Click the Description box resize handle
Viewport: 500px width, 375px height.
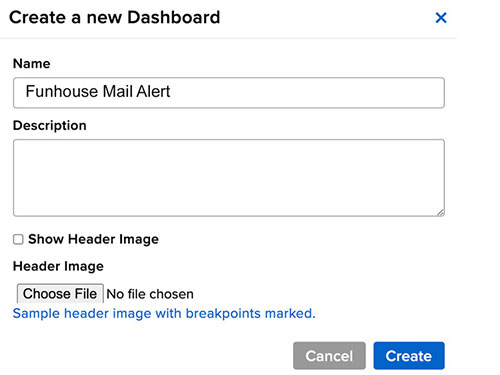pyautogui.click(x=440, y=212)
